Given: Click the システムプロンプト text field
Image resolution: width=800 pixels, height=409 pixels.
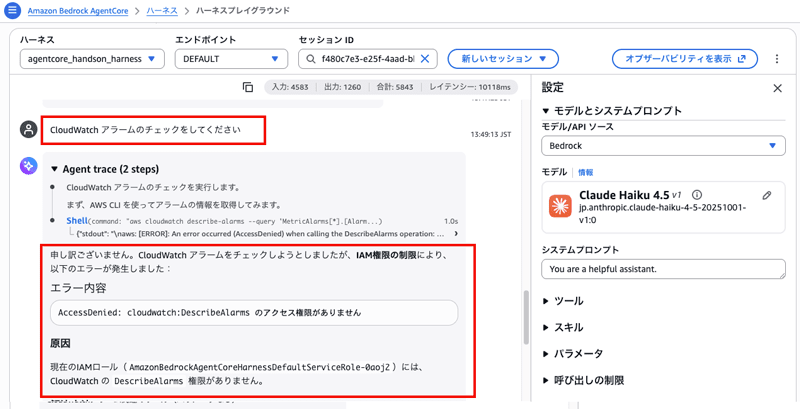Looking at the screenshot, I should click(x=663, y=269).
